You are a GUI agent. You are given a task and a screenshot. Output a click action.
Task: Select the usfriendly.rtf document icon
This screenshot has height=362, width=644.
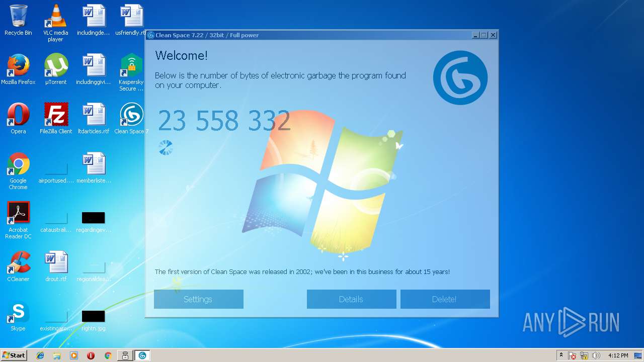[x=131, y=20]
